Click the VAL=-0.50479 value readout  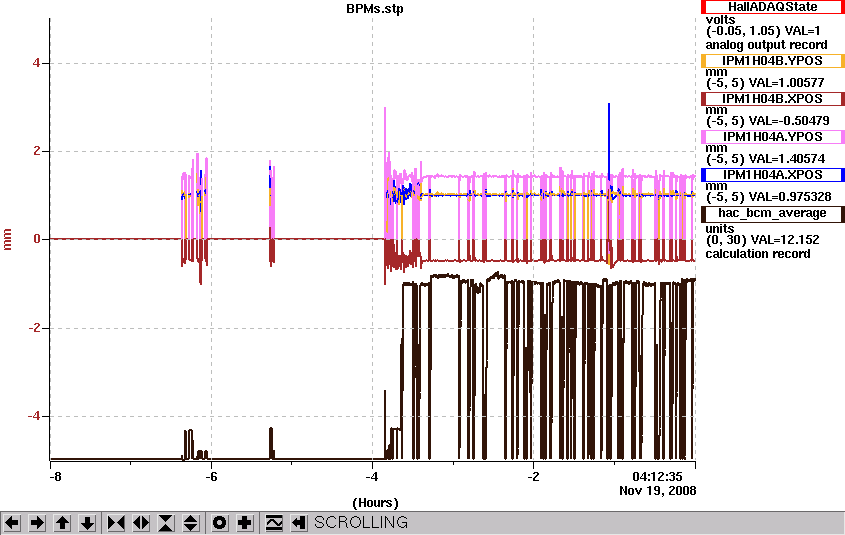[x=789, y=121]
